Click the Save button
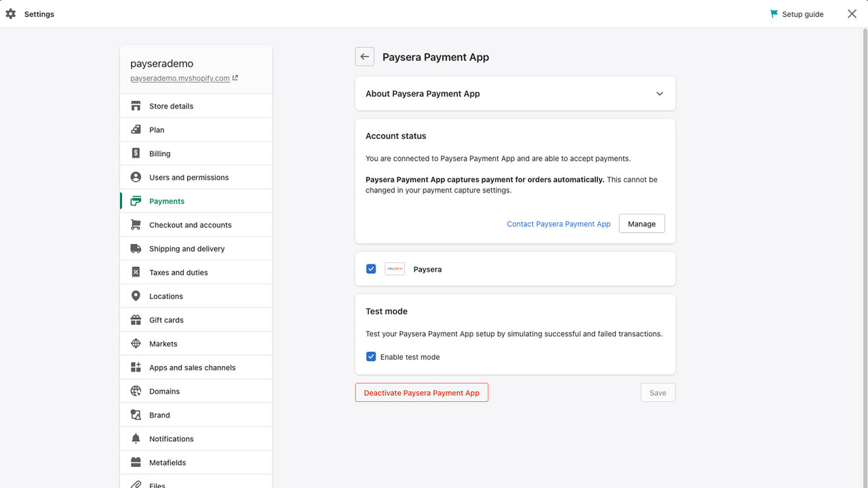This screenshot has height=488, width=868. pos(658,392)
